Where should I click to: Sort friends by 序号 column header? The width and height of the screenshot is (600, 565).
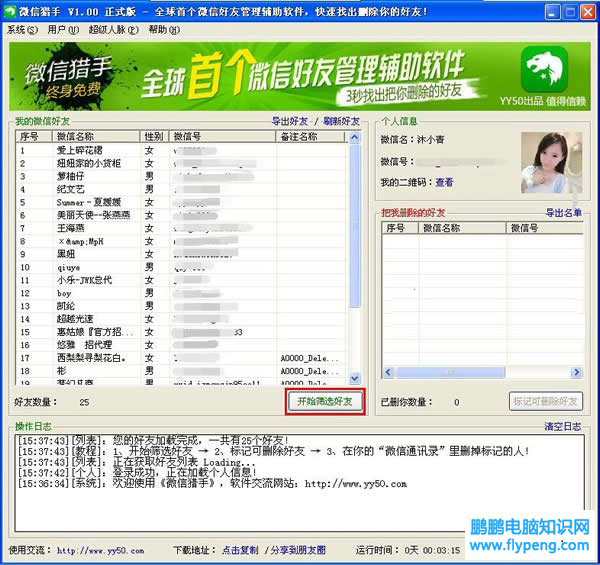pyautogui.click(x=34, y=137)
